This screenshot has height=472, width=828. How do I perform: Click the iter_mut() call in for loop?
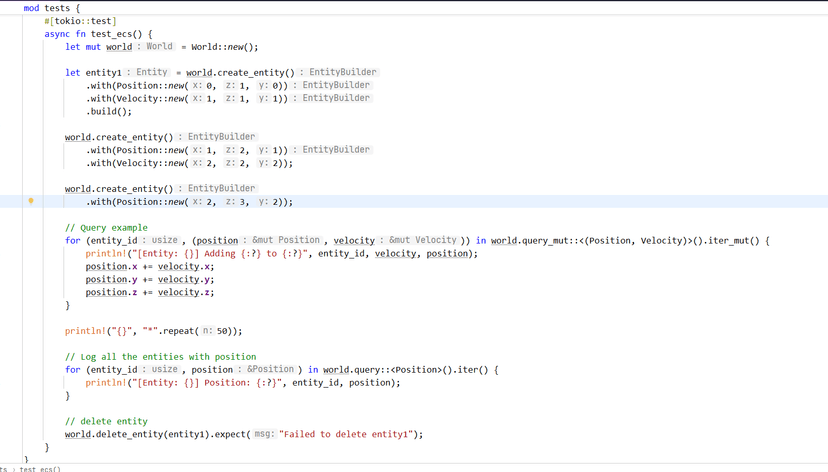click(x=727, y=241)
